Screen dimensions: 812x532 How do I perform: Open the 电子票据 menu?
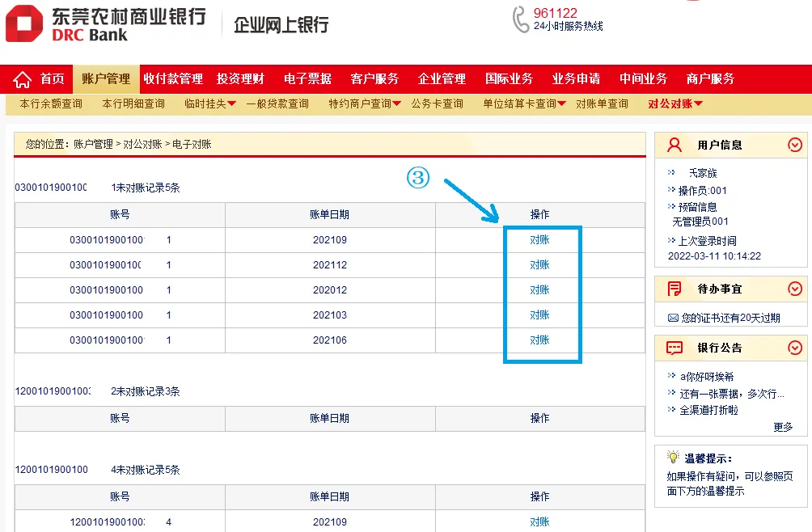[307, 78]
